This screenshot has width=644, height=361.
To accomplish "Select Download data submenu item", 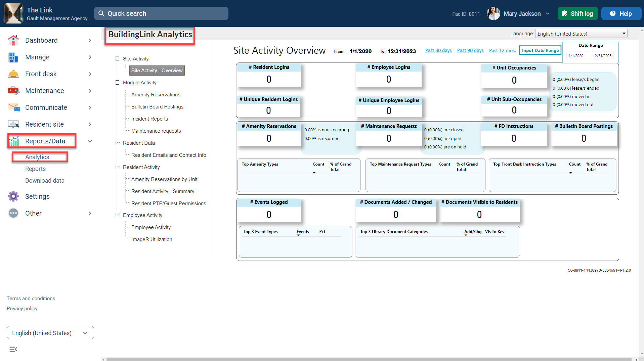I will pyautogui.click(x=45, y=181).
